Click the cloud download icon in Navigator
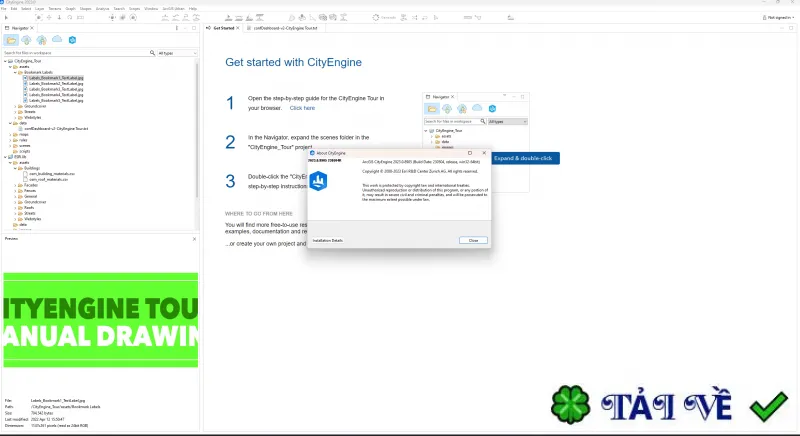The height and width of the screenshot is (436, 800). click(27, 40)
